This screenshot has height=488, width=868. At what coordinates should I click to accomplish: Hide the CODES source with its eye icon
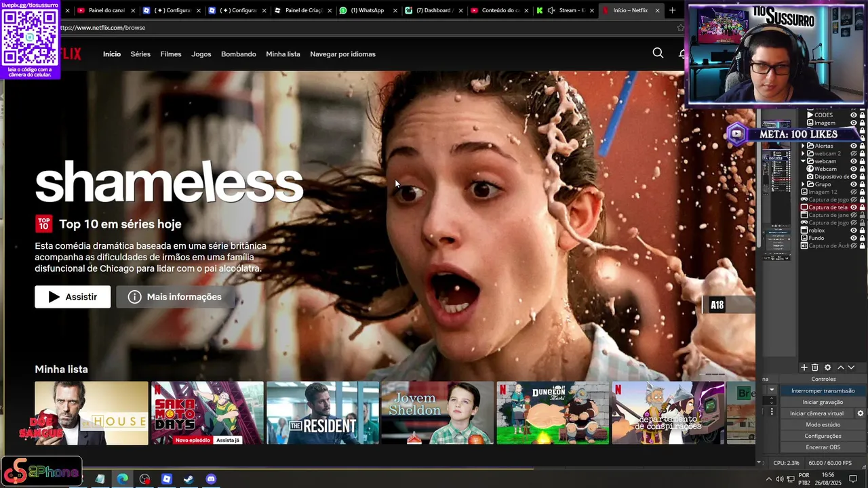click(x=854, y=115)
